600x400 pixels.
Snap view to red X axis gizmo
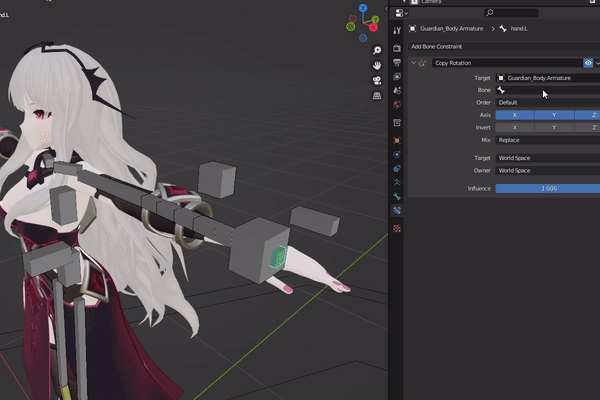coord(373,28)
